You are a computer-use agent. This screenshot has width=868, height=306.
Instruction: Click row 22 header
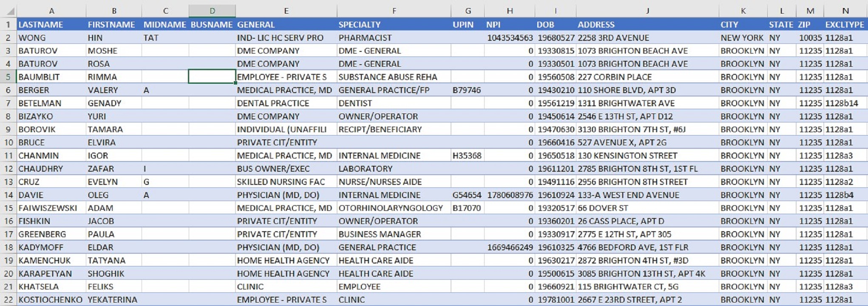click(x=8, y=300)
